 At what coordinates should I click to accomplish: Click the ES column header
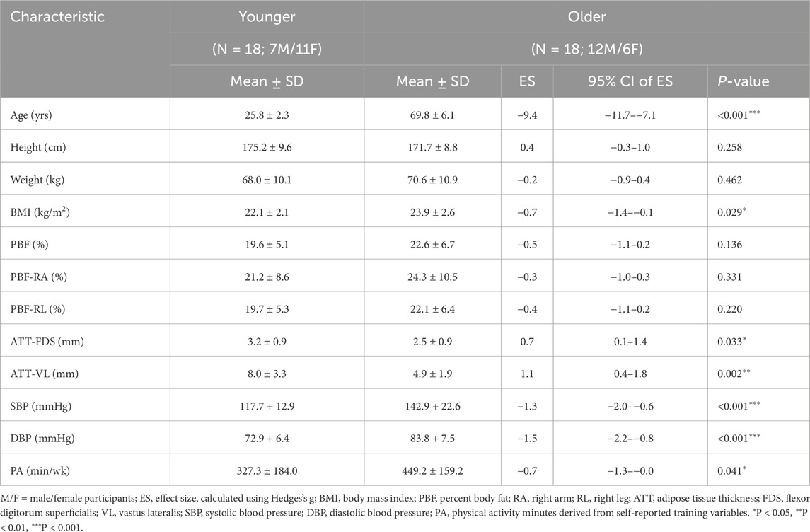tap(527, 81)
